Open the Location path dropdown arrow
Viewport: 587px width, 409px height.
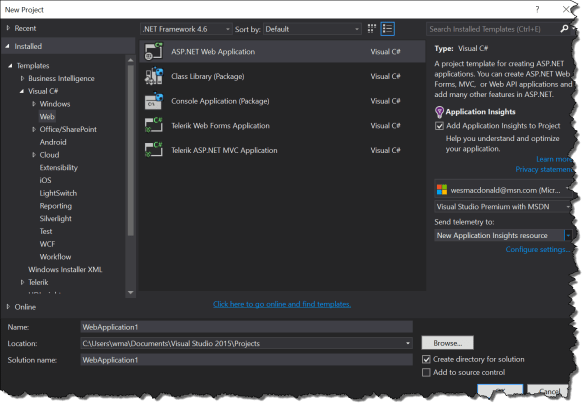pyautogui.click(x=408, y=343)
